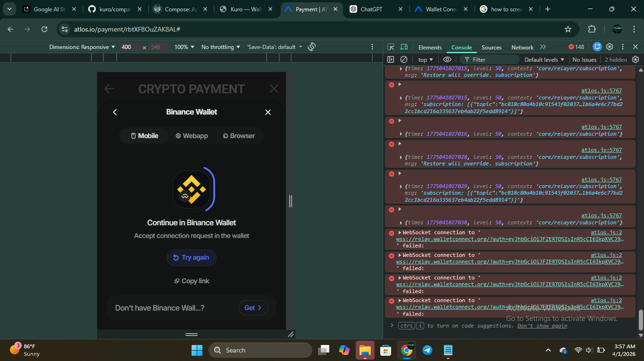Toggle the device toolbar icon

[x=404, y=47]
